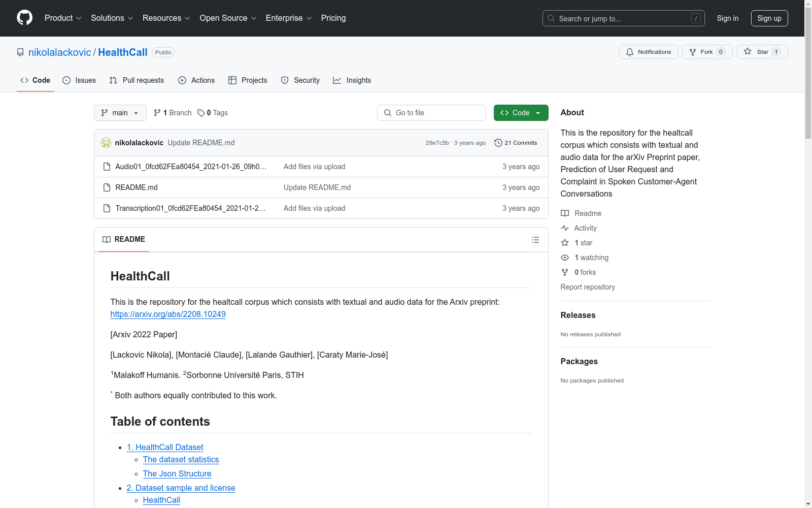Open the README outline menu icon
Viewport: 812px width, 508px height.
tap(535, 240)
